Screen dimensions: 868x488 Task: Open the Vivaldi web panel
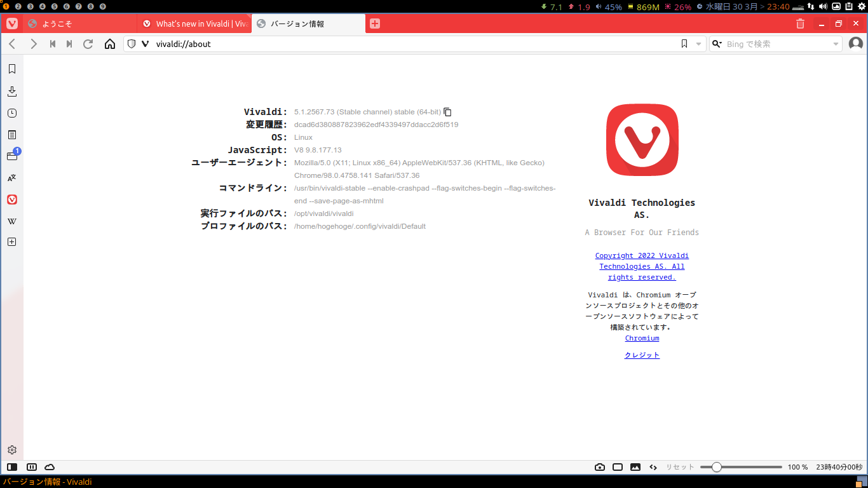click(x=12, y=200)
